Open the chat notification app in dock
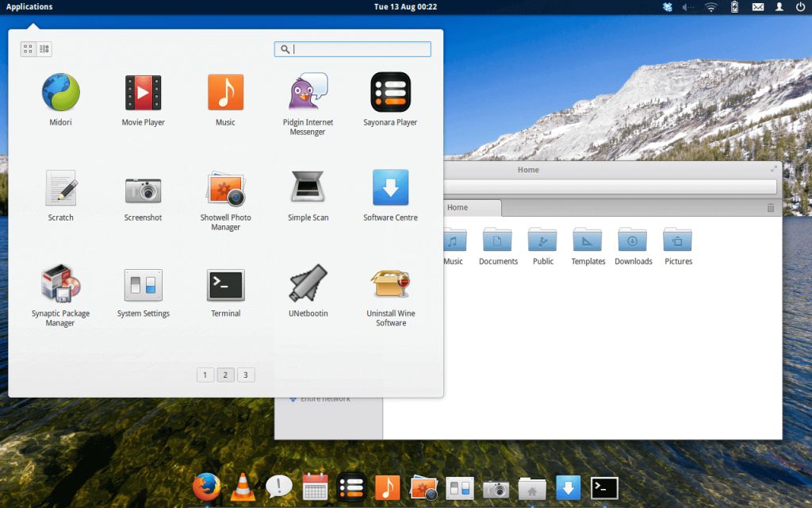Viewport: 812px width, 508px height. coord(278,488)
